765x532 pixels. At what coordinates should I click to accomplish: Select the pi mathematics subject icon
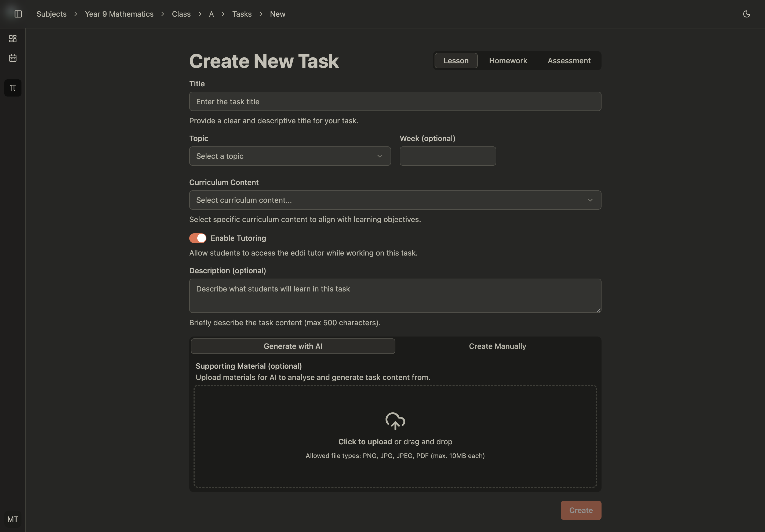point(13,88)
